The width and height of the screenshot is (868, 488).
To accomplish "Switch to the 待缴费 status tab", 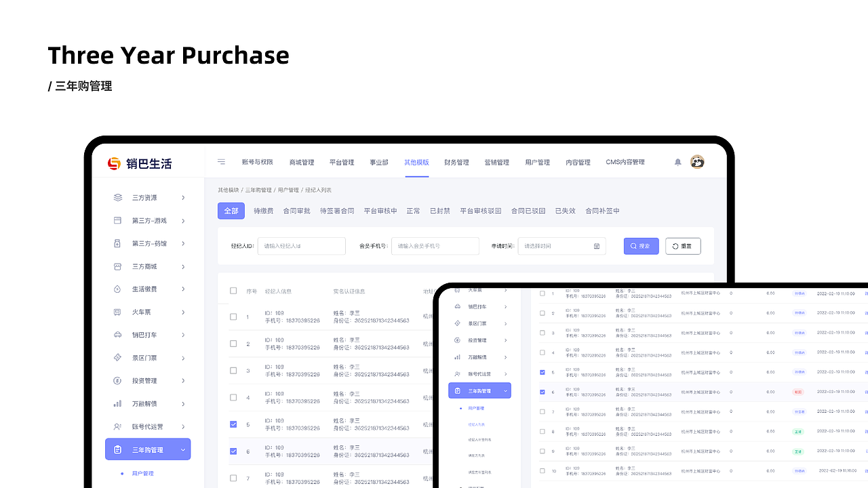I will tap(264, 211).
